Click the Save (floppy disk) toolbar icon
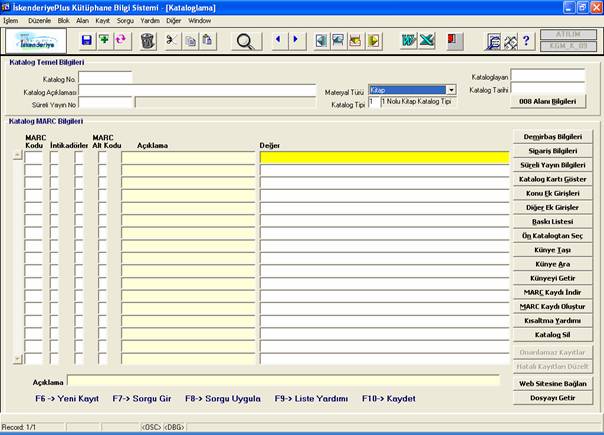604x435 pixels. tap(87, 40)
